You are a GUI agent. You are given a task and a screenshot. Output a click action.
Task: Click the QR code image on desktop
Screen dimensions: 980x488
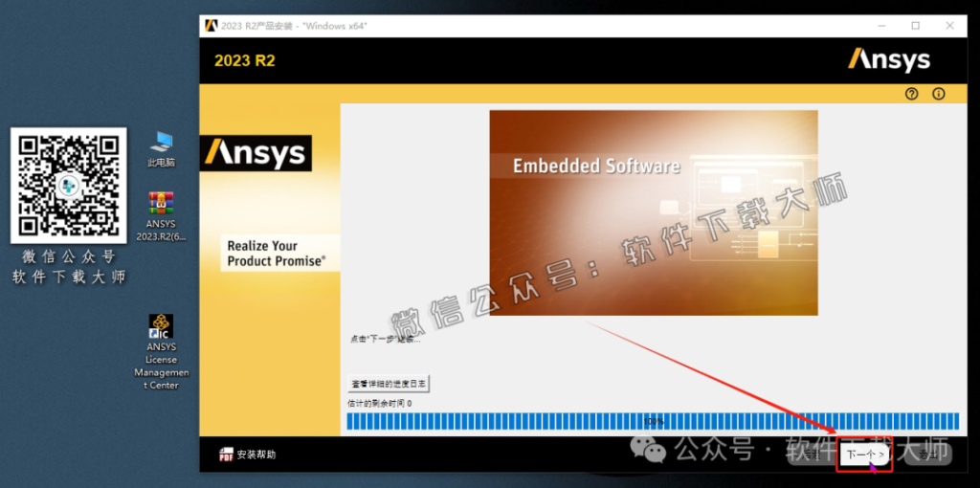(69, 186)
